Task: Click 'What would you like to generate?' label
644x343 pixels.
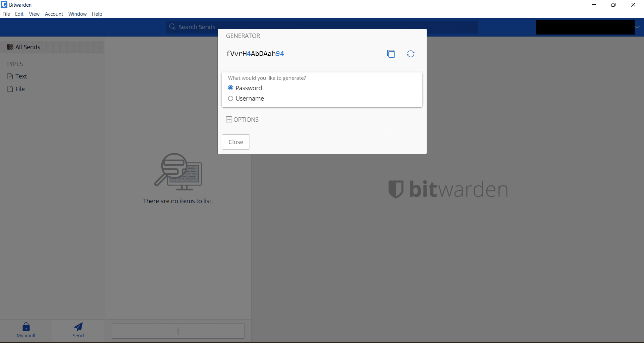Action: 267,78
